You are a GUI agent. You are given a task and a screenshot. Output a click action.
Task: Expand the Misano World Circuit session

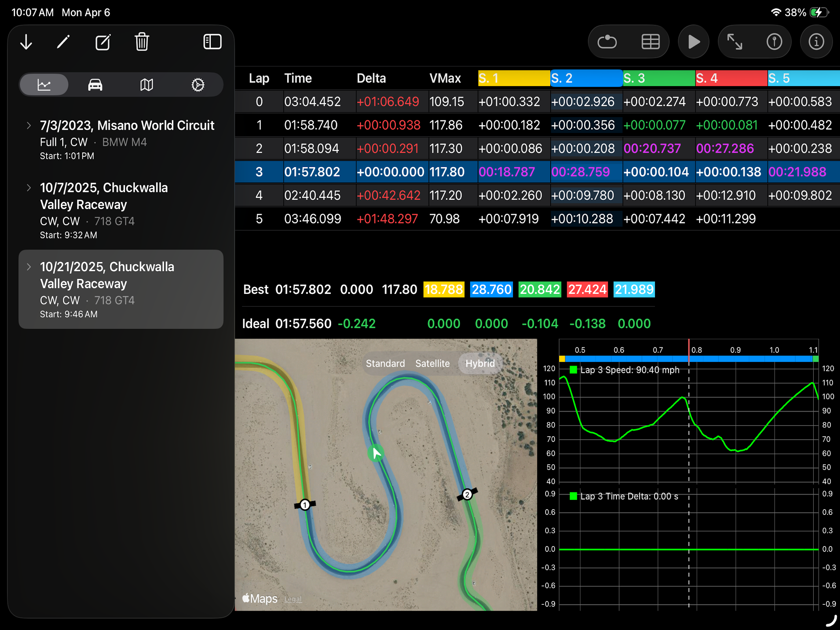tap(29, 125)
